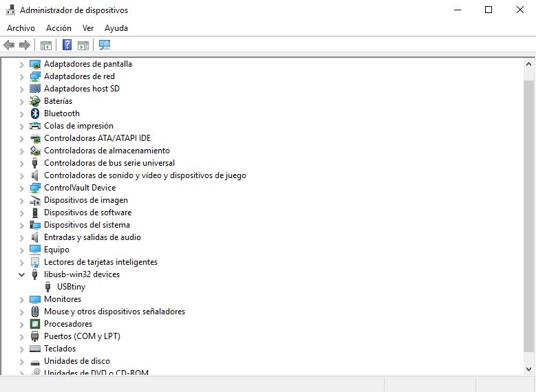
Task: Click speaker icon for Controladoras de sonido y vídeo
Action: (x=34, y=175)
